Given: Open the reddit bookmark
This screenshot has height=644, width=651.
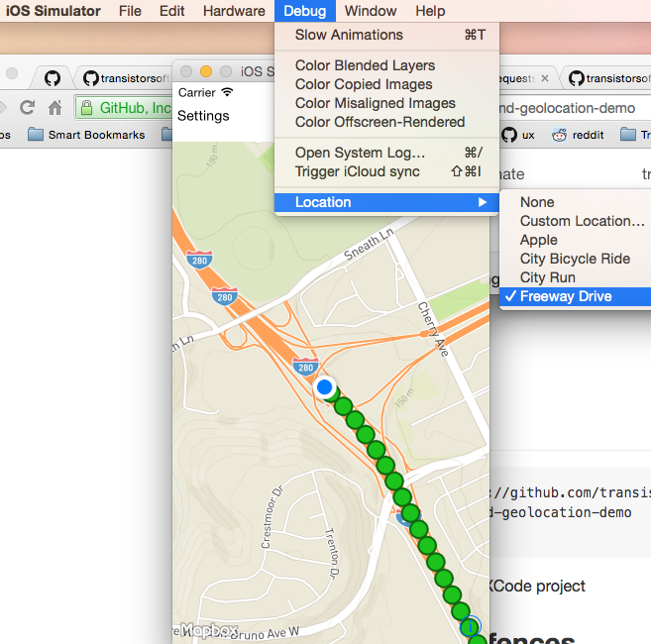Looking at the screenshot, I should pyautogui.click(x=577, y=135).
